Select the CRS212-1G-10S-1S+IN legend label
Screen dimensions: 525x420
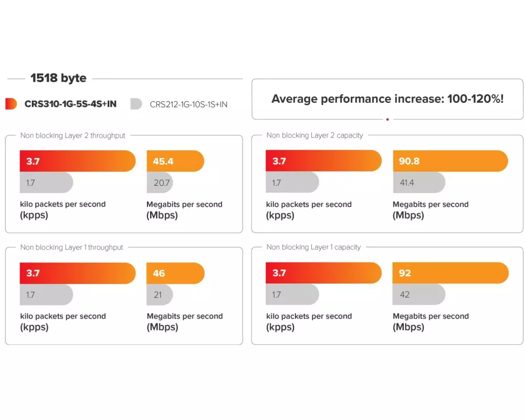point(188,104)
